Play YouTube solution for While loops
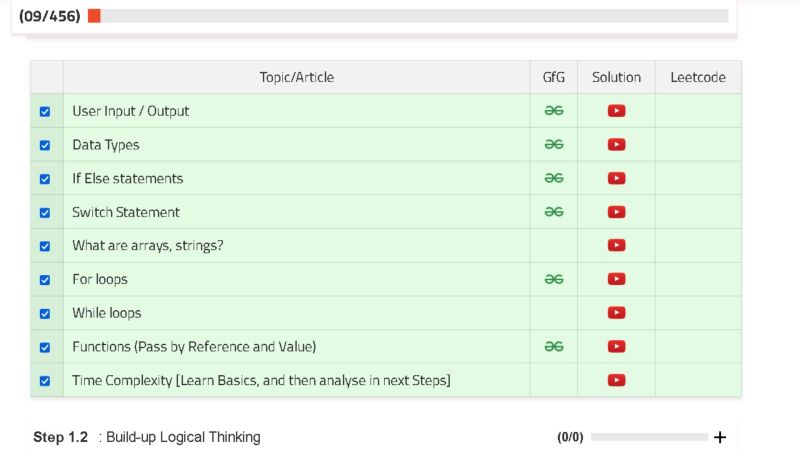The image size is (800, 450). [x=616, y=313]
